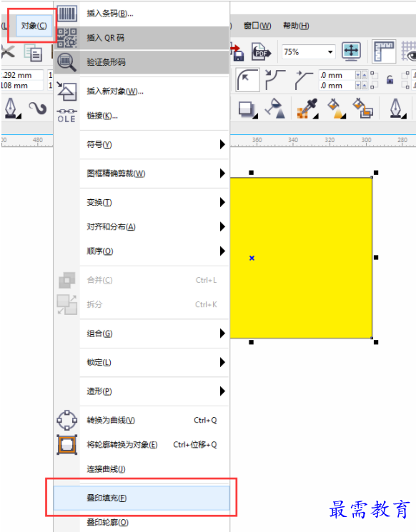Click the convert to curves icon

tap(67, 420)
